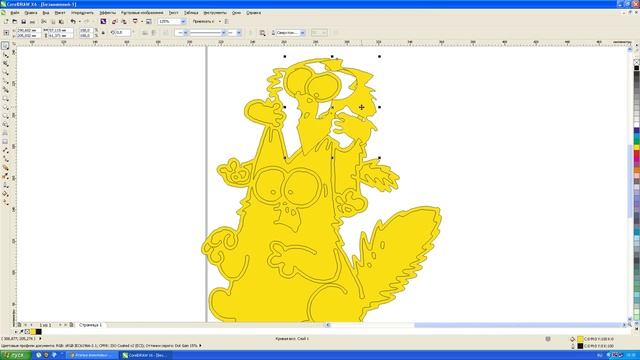Click the Export icon
This screenshot has height=360, width=640.
pyautogui.click(x=124, y=21)
